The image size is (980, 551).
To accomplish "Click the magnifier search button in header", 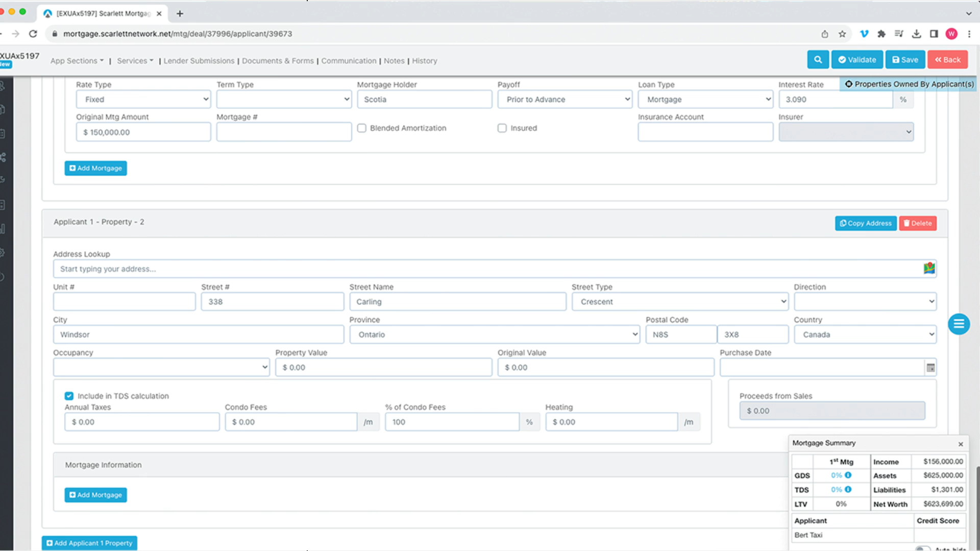I will click(x=818, y=60).
